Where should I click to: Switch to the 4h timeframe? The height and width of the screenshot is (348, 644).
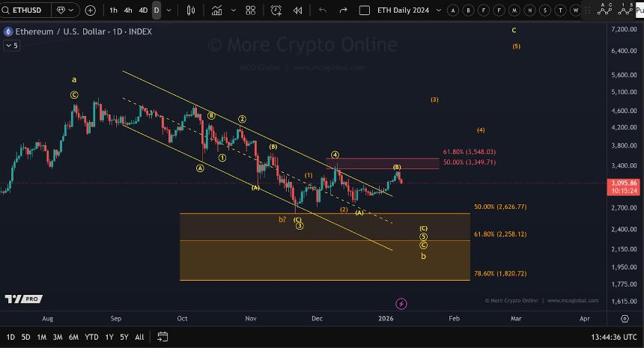point(128,10)
